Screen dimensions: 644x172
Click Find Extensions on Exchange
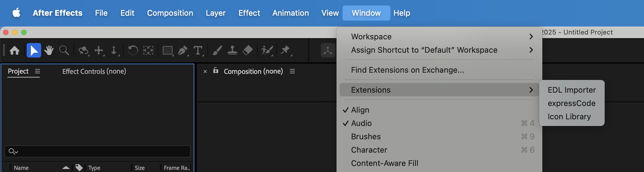pos(407,70)
